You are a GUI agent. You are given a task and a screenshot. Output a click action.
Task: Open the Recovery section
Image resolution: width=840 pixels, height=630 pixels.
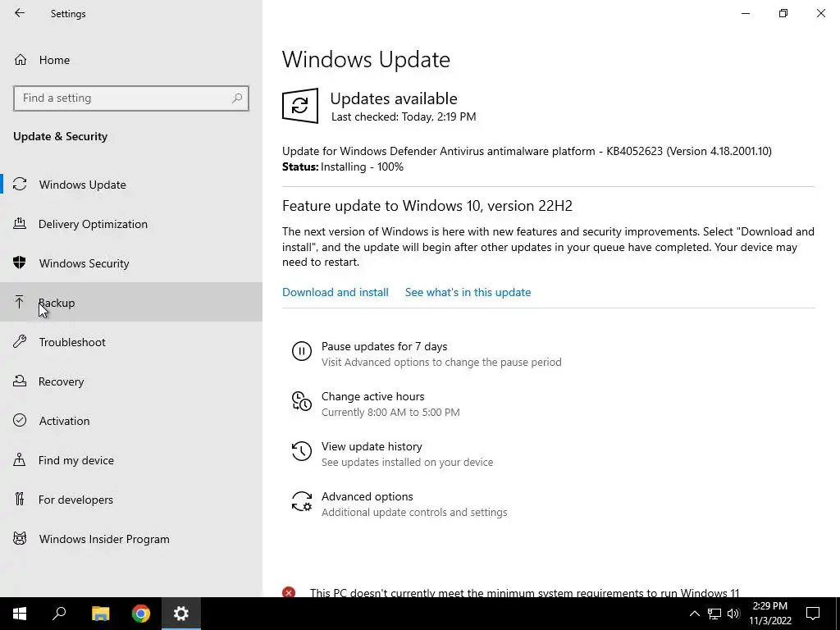(131, 381)
